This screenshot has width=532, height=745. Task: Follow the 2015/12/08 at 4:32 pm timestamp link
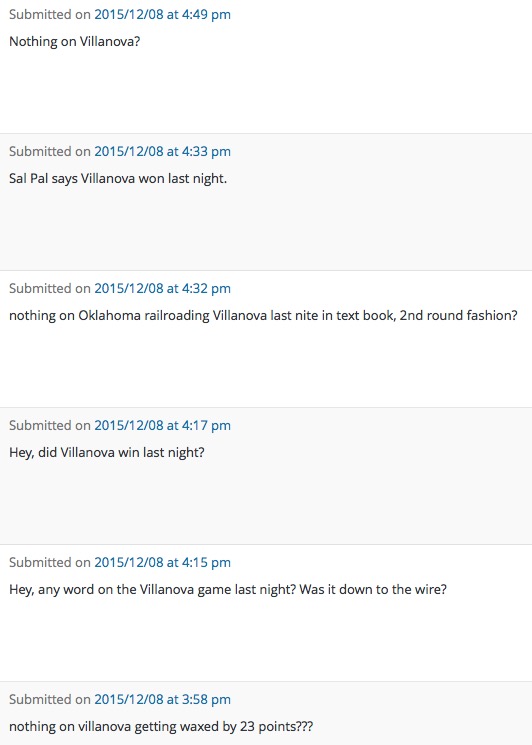pyautogui.click(x=162, y=288)
